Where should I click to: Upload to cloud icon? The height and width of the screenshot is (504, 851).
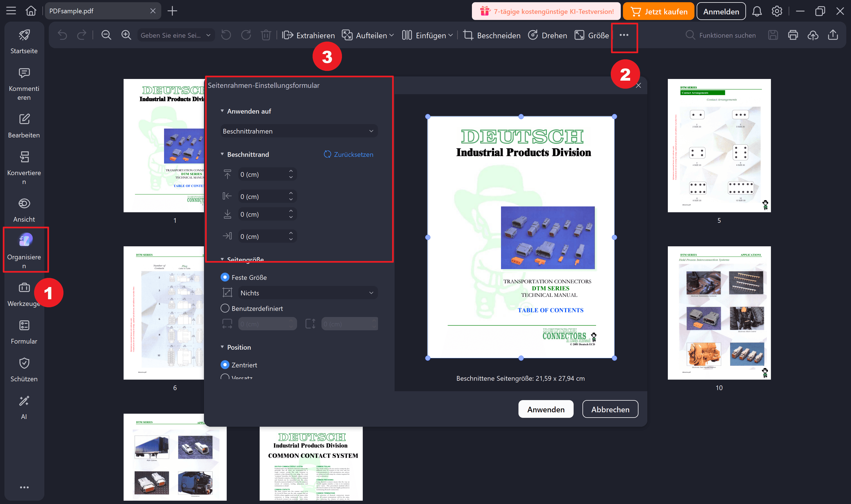813,35
